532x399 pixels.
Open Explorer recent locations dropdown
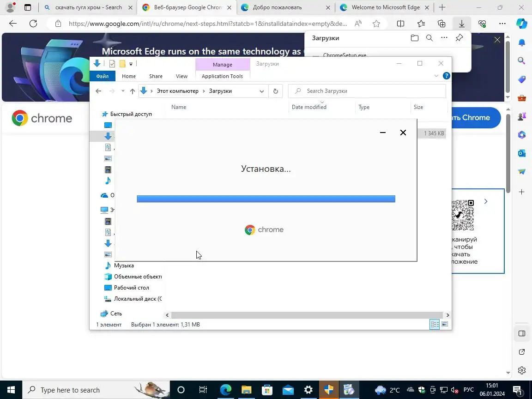[x=123, y=91]
